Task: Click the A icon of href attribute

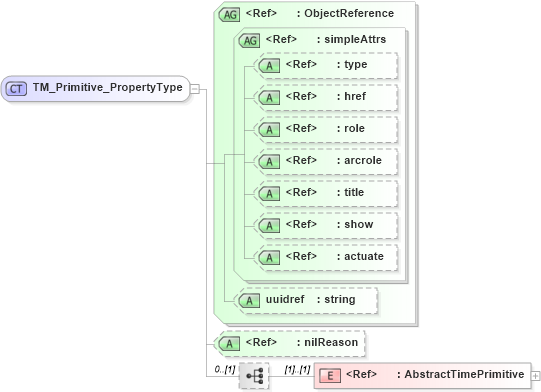Action: click(269, 98)
